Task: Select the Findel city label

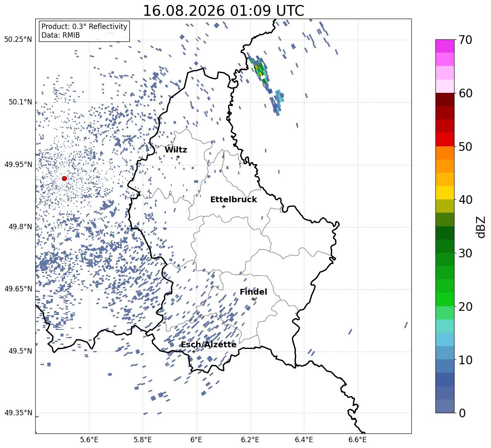Action: 253,292
